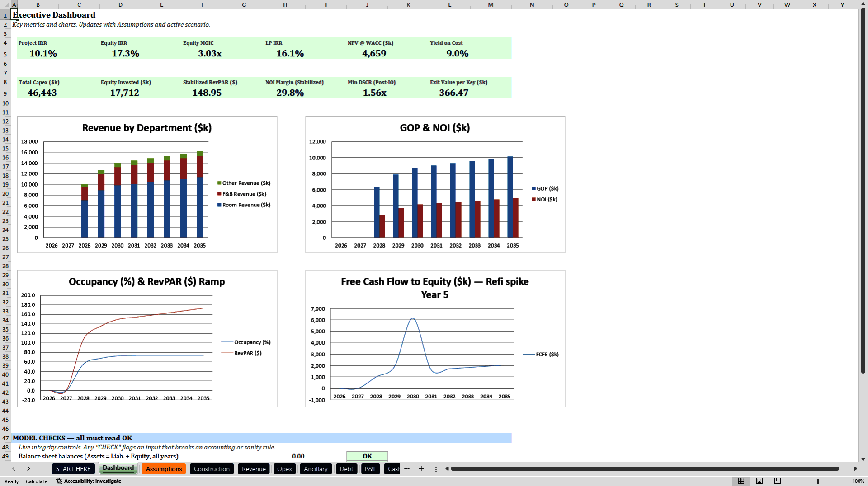Image resolution: width=868 pixels, height=486 pixels.
Task: Click the RevPAR ($) legend entry
Action: pyautogui.click(x=241, y=353)
